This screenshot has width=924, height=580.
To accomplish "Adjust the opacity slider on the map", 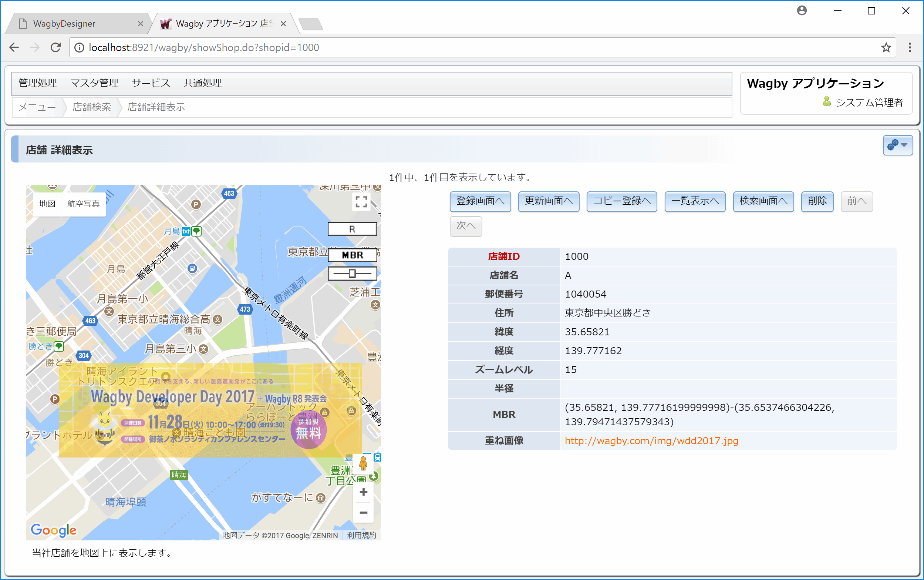I will [x=352, y=274].
